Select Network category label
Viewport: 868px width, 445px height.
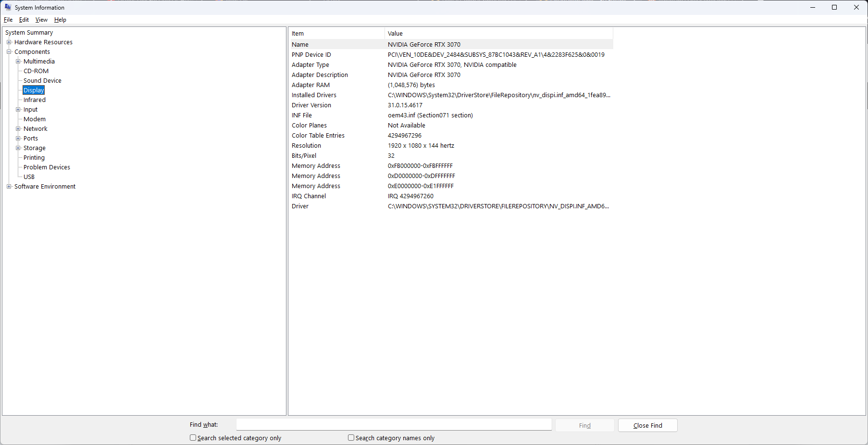[36, 129]
